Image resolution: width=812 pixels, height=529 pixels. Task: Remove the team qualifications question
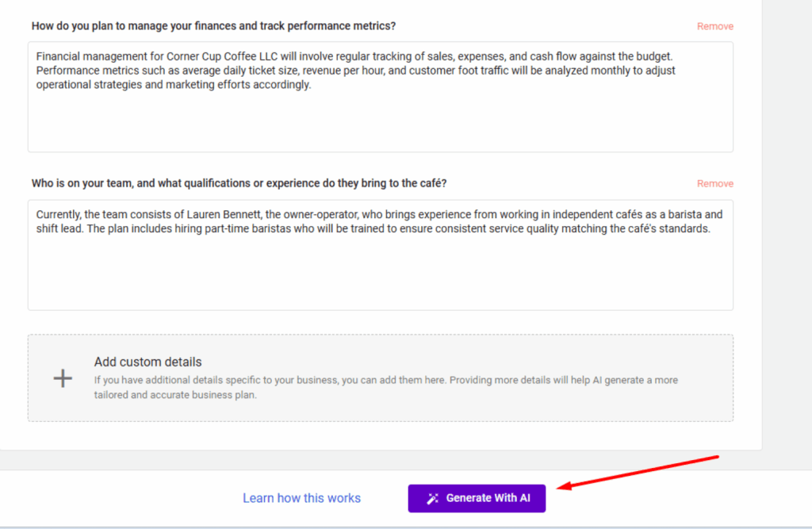point(714,183)
